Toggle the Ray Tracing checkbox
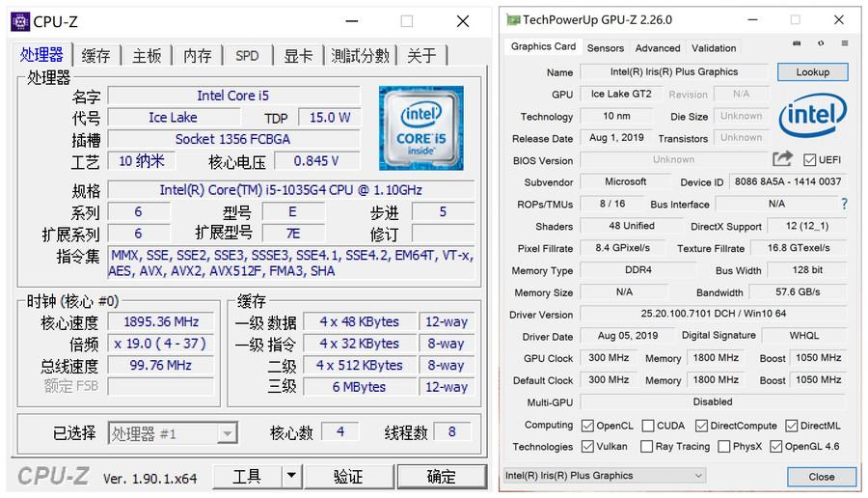868x498 pixels. pyautogui.click(x=646, y=447)
